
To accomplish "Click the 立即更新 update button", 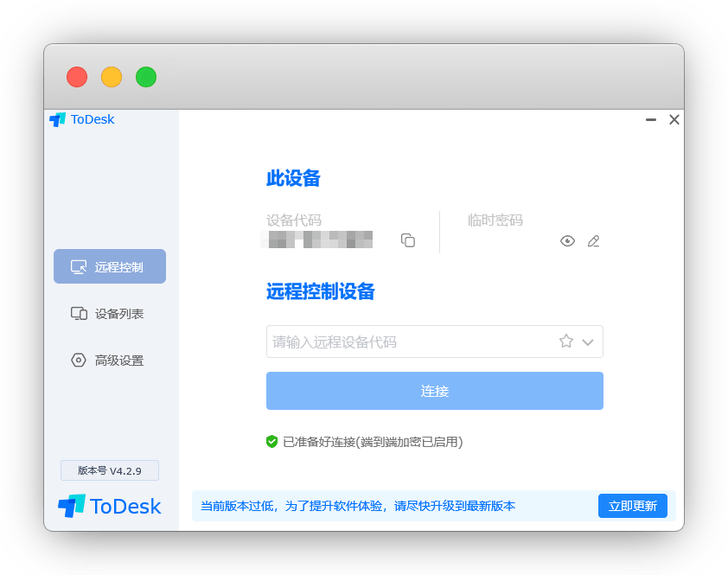I will pos(632,506).
